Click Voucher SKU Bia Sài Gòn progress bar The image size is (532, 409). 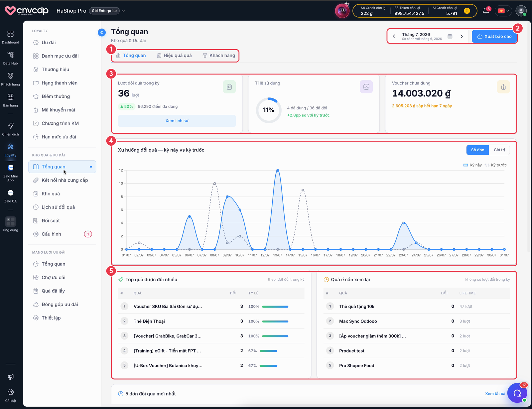275,307
